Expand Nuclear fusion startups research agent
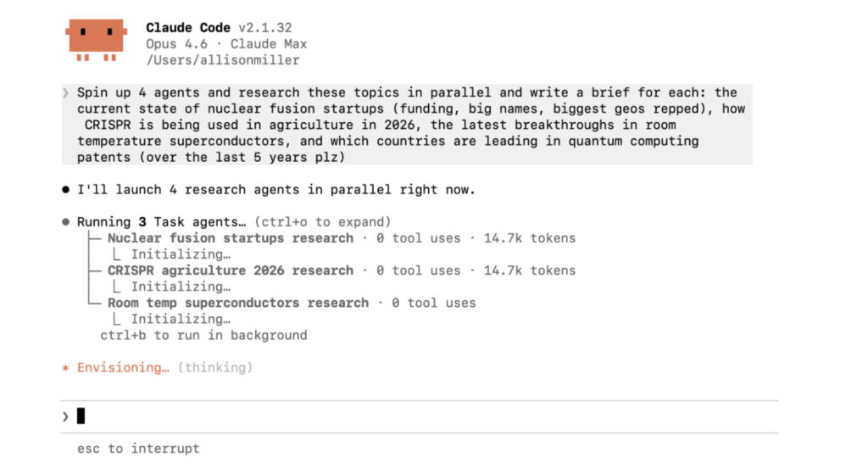 pyautogui.click(x=230, y=238)
